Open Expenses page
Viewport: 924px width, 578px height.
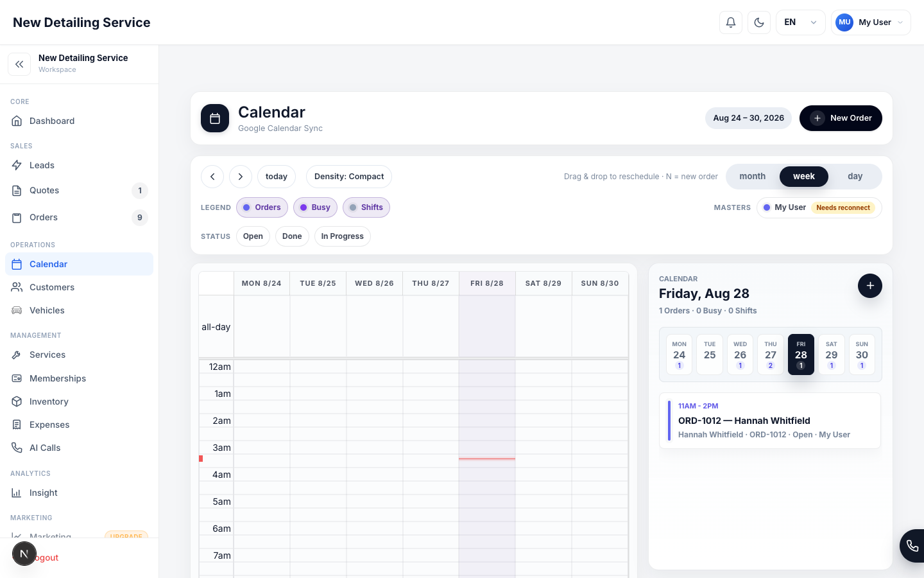pos(79,425)
